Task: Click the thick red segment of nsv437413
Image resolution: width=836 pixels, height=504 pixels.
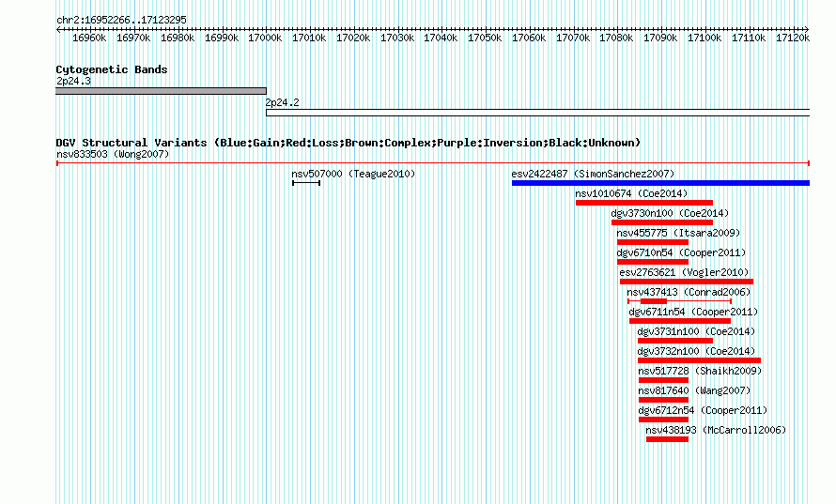Action: (654, 301)
